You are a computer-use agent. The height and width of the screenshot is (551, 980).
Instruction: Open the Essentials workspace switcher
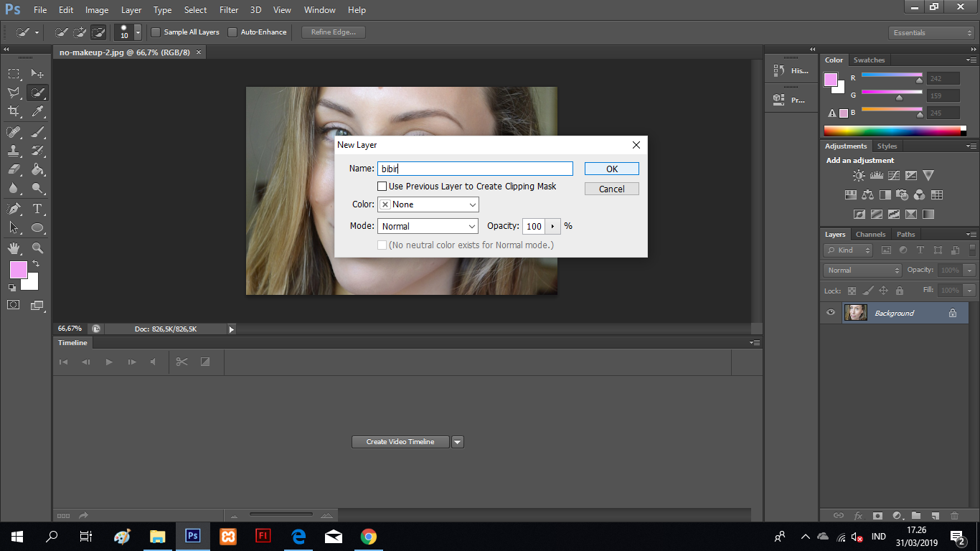coord(930,32)
